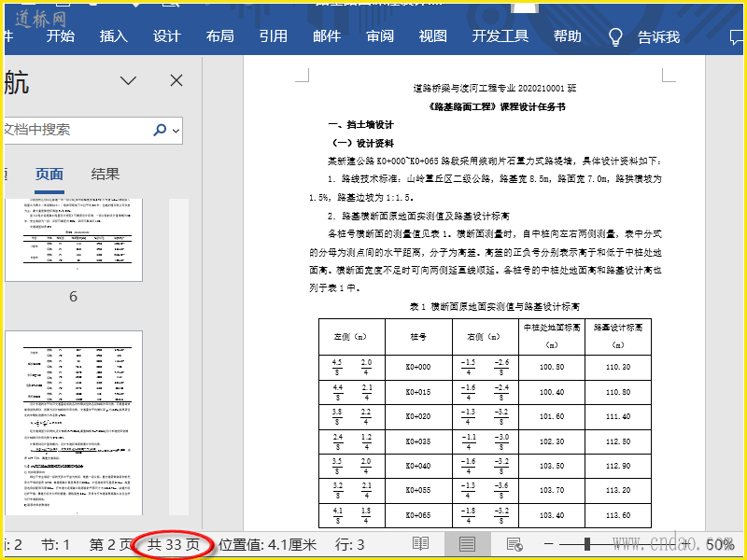Click the 112.90 design elevation cell

(618, 466)
